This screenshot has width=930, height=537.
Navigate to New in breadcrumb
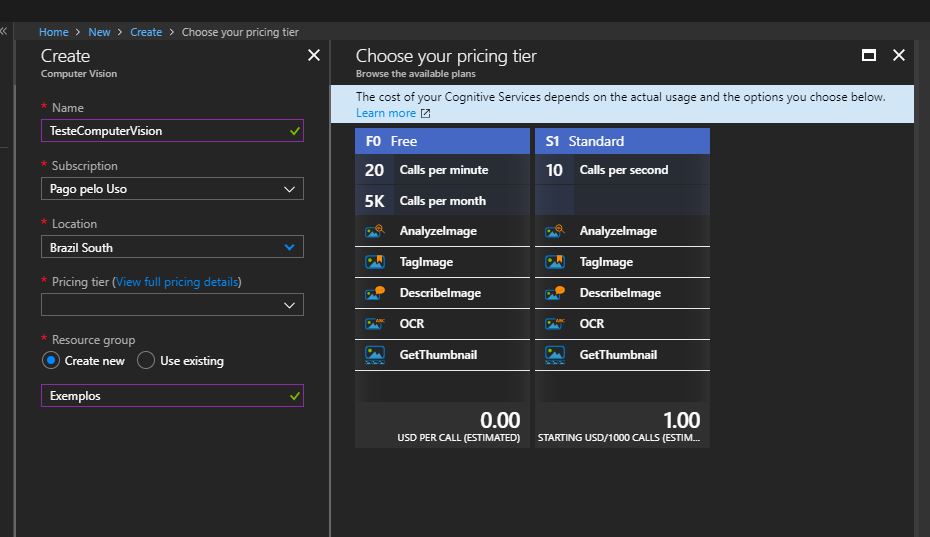(x=99, y=32)
